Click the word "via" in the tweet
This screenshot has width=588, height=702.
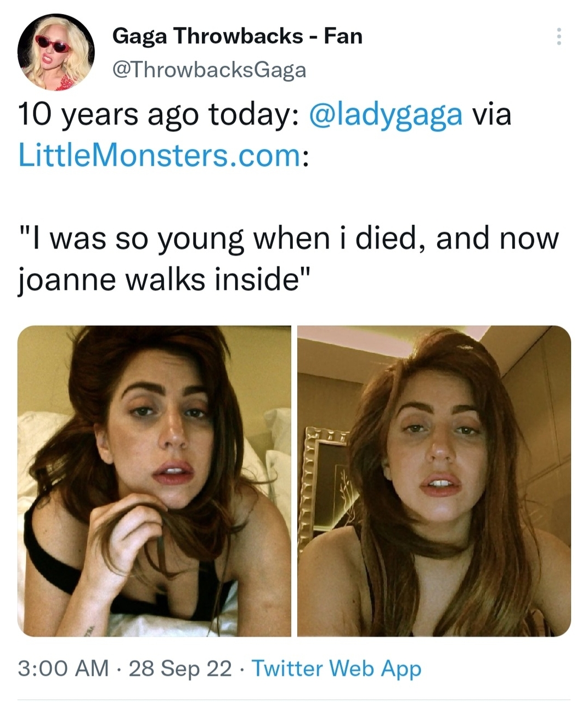492,115
